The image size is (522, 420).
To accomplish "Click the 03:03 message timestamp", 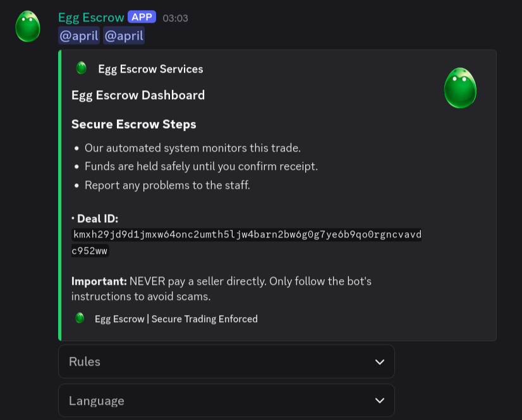I will pos(175,18).
